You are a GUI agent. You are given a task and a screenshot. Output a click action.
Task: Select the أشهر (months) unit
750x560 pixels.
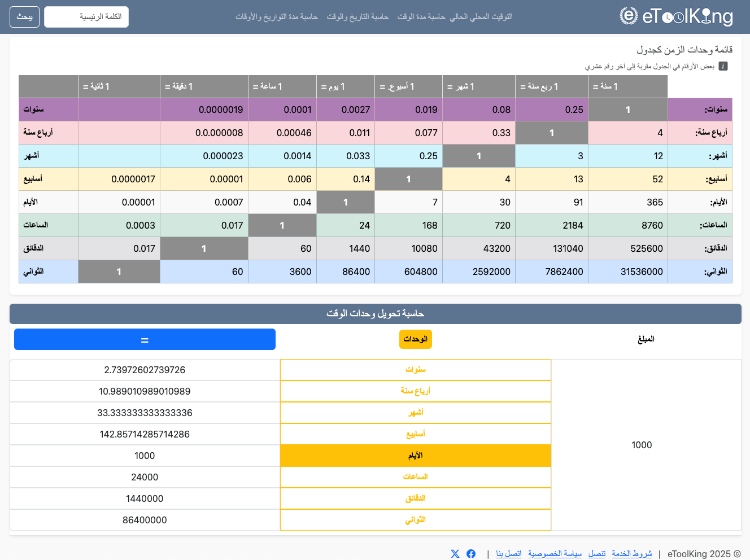pyautogui.click(x=415, y=413)
